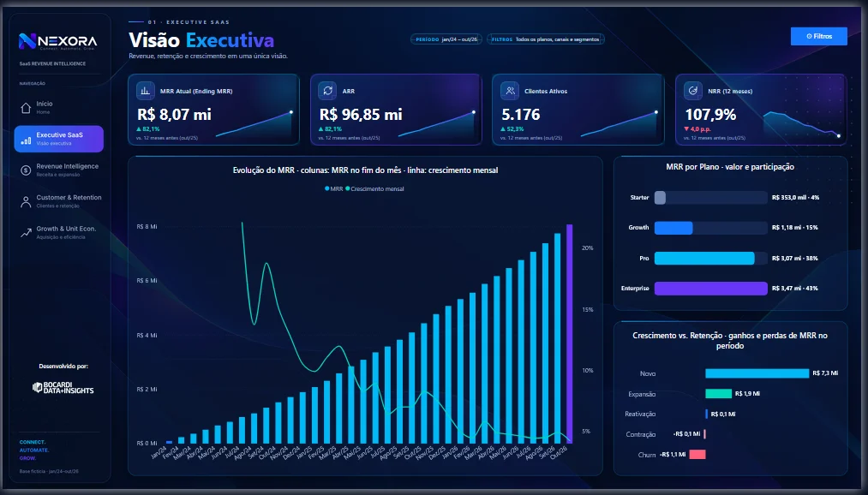Click the 107,9% NRR value
868x495 pixels.
click(x=710, y=115)
